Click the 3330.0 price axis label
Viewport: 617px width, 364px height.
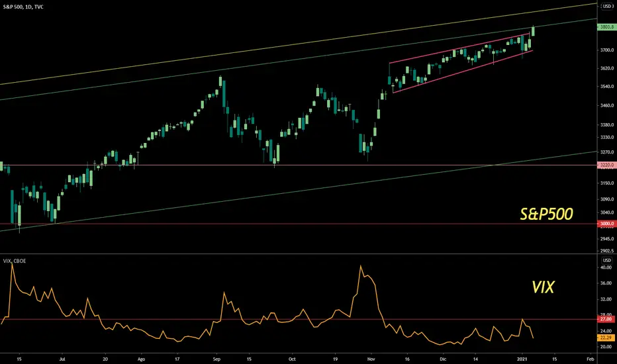click(x=607, y=138)
